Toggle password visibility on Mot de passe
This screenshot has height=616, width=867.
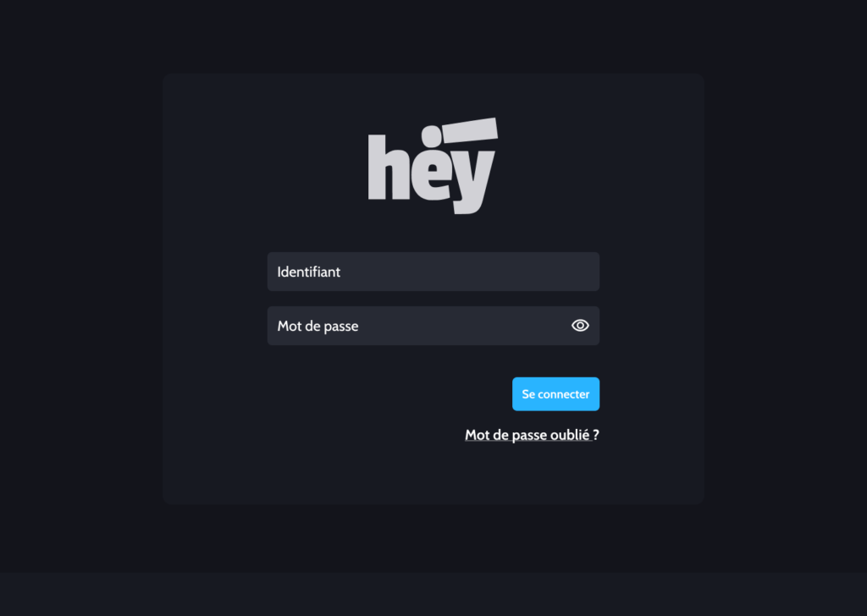[x=580, y=326]
